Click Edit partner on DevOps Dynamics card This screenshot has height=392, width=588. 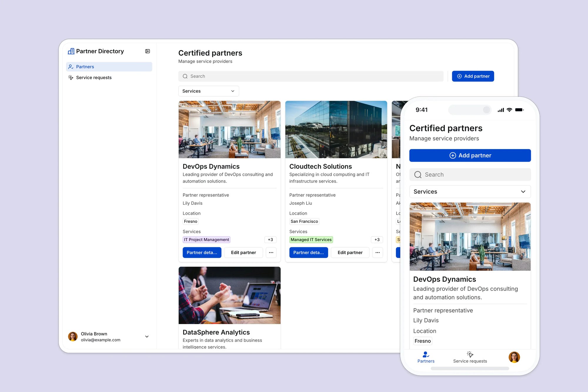[x=243, y=253]
